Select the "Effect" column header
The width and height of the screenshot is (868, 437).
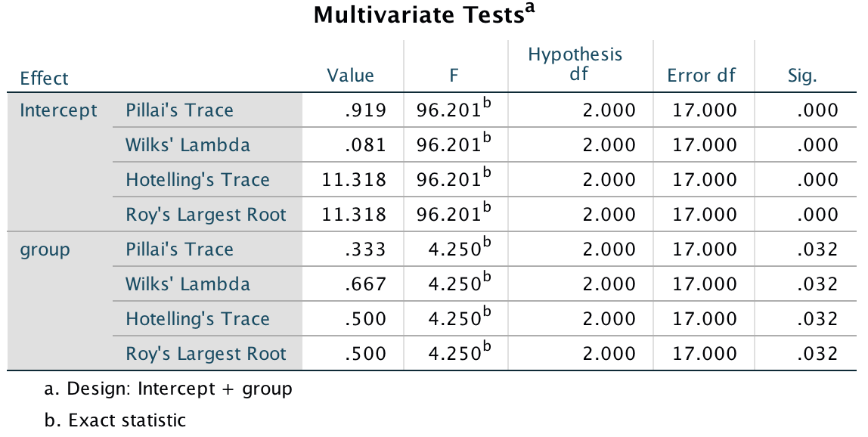[x=44, y=78]
